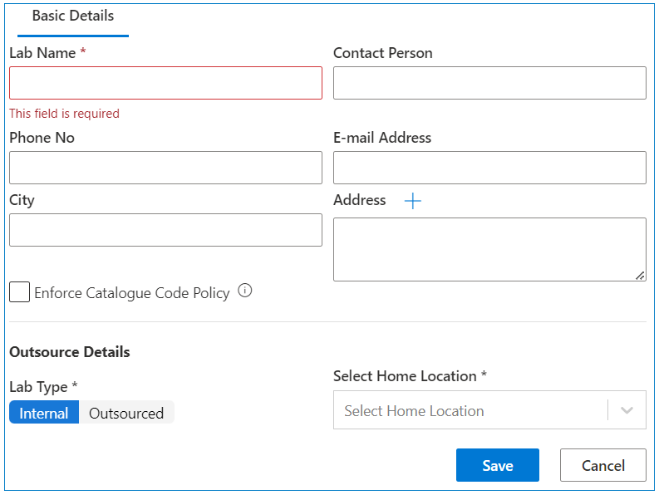
Task: Switch lab type to Outsourced
Action: click(x=126, y=413)
